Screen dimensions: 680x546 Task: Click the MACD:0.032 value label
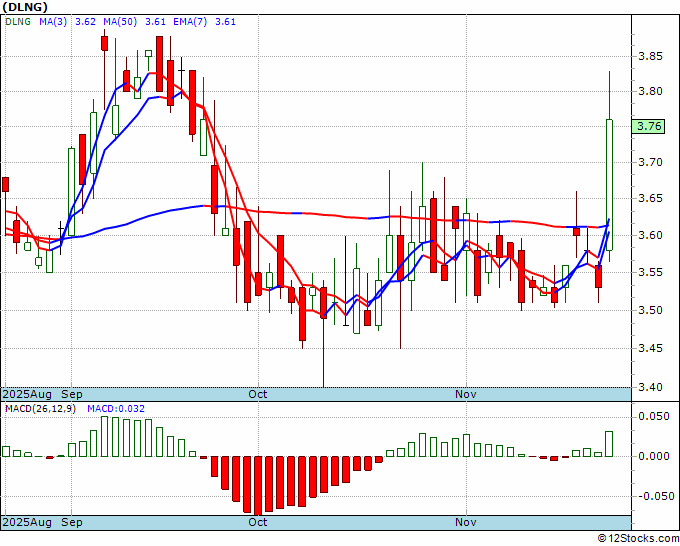pyautogui.click(x=116, y=409)
